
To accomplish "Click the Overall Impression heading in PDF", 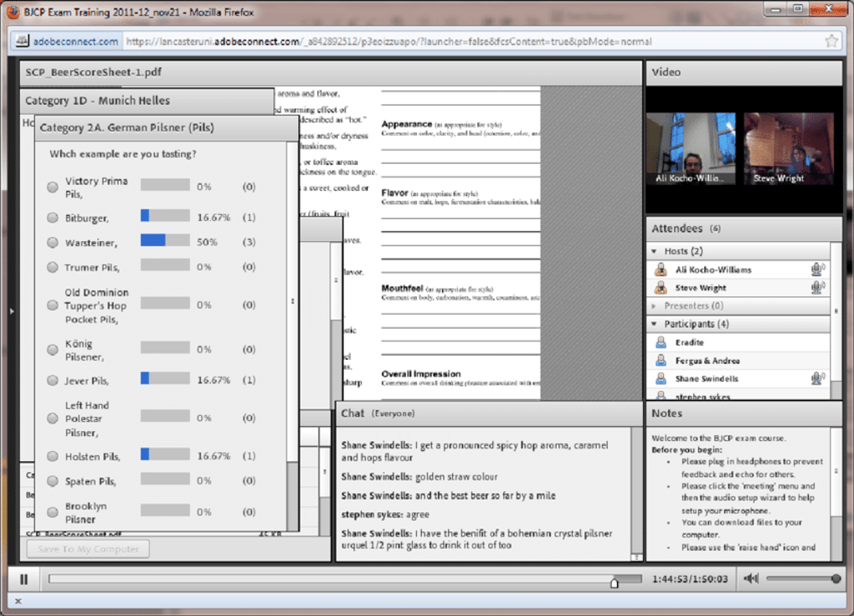I will [421, 373].
